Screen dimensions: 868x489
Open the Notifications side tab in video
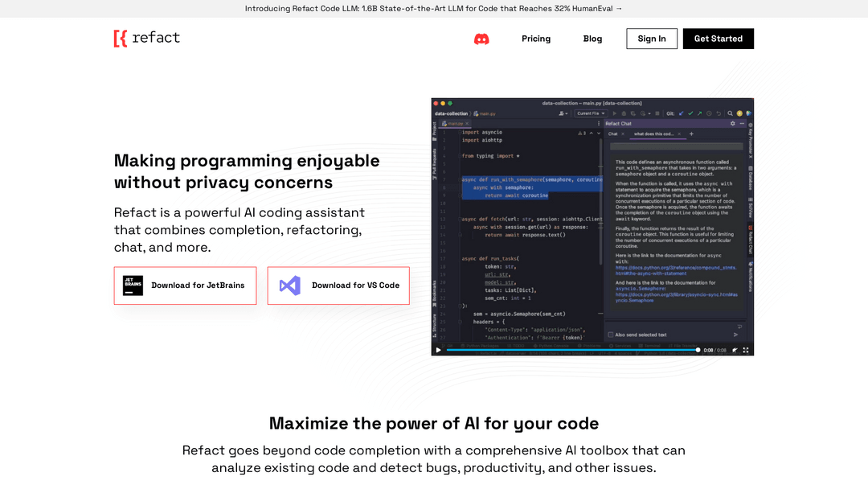[x=750, y=277]
